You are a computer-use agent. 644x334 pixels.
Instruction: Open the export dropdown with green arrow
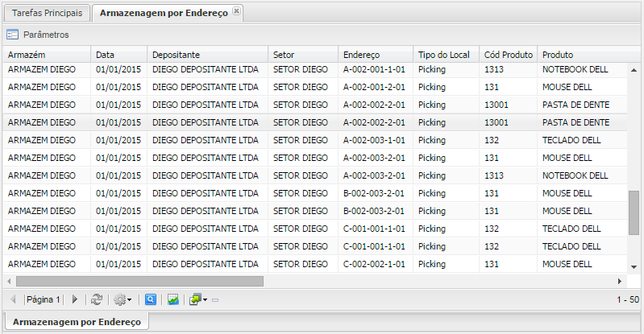pos(198,299)
